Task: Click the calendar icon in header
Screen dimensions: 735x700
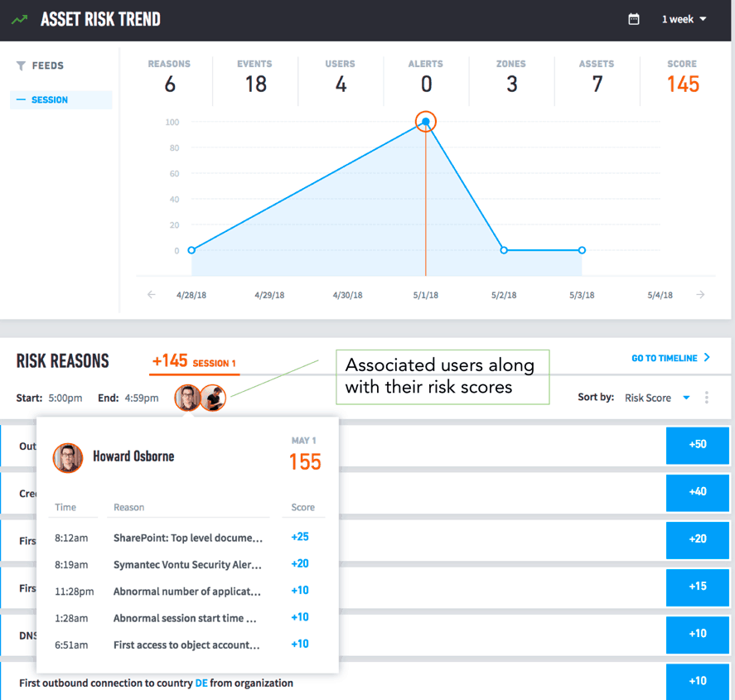Action: pos(633,19)
